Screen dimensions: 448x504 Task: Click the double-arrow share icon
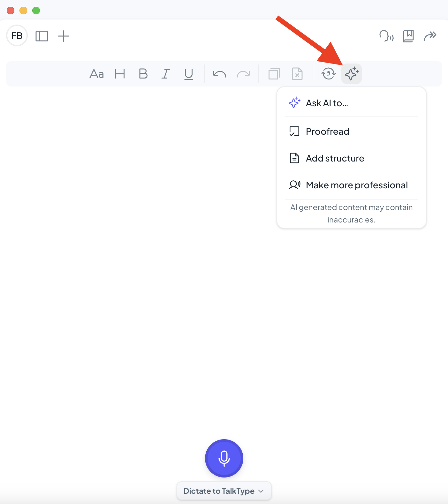click(x=430, y=36)
